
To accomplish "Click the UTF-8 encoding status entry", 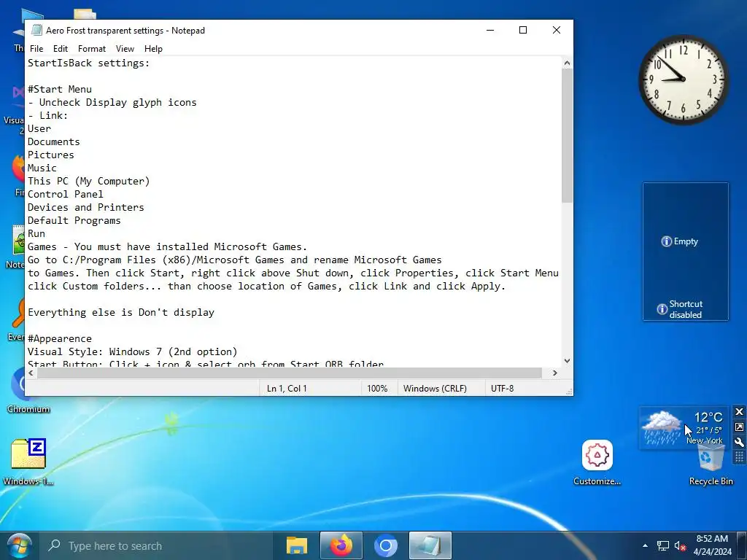I will tap(502, 389).
